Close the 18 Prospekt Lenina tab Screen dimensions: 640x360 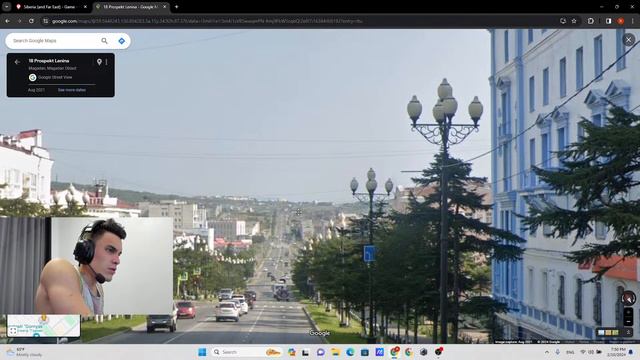pos(164,7)
